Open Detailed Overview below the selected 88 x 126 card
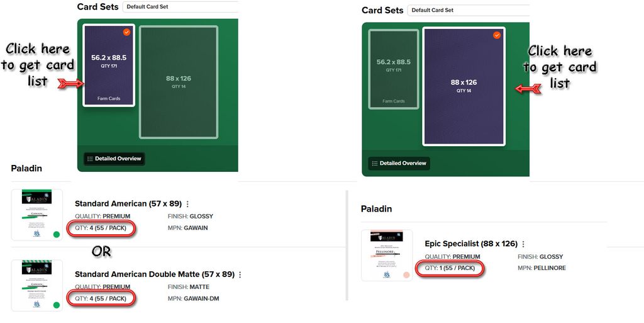 point(399,163)
